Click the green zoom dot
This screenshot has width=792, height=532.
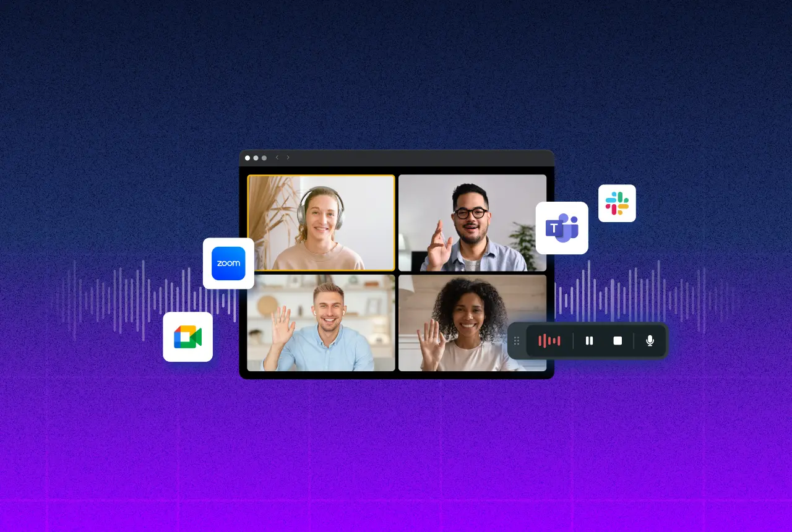[264, 158]
